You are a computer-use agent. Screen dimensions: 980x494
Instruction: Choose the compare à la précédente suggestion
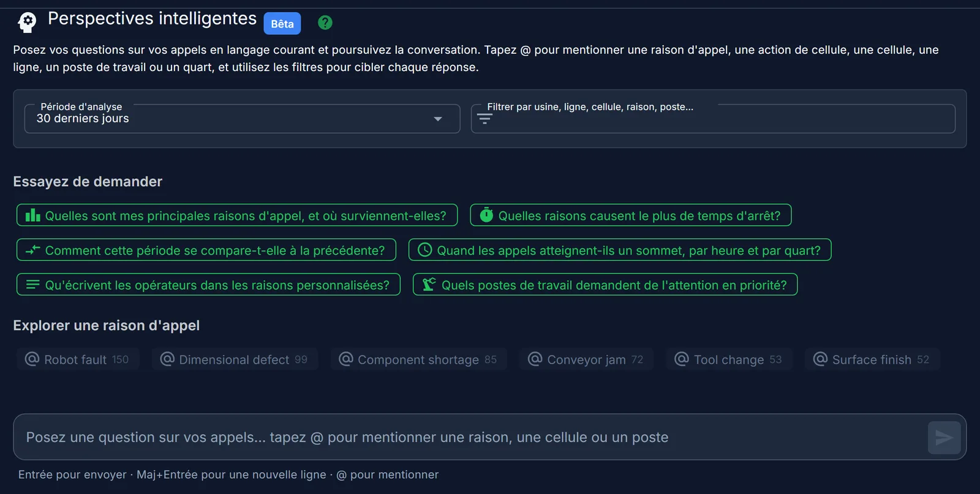[206, 250]
